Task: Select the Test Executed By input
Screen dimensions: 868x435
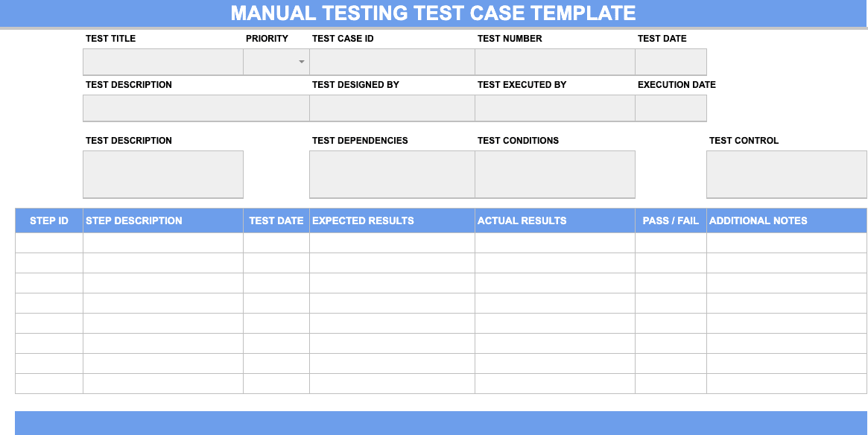Action: (x=553, y=107)
